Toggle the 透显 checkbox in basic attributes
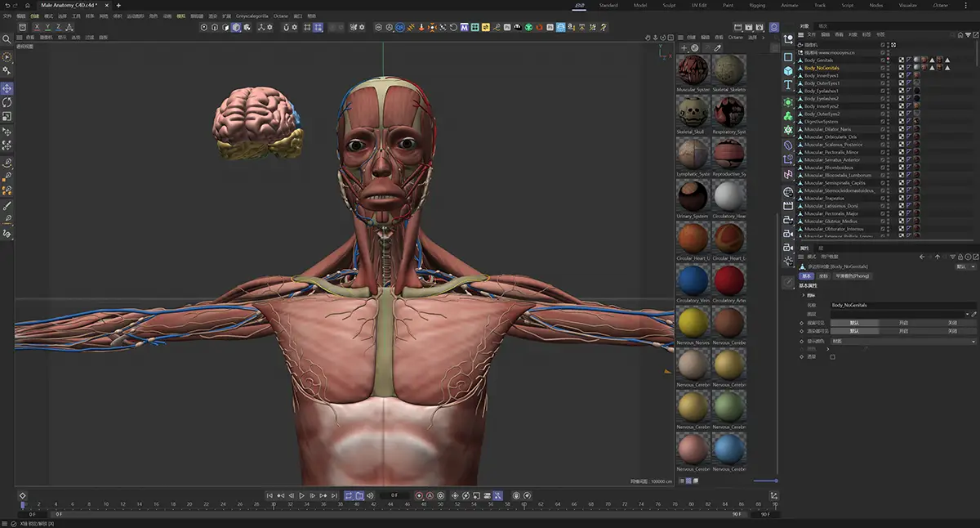This screenshot has height=528, width=980. coord(832,357)
